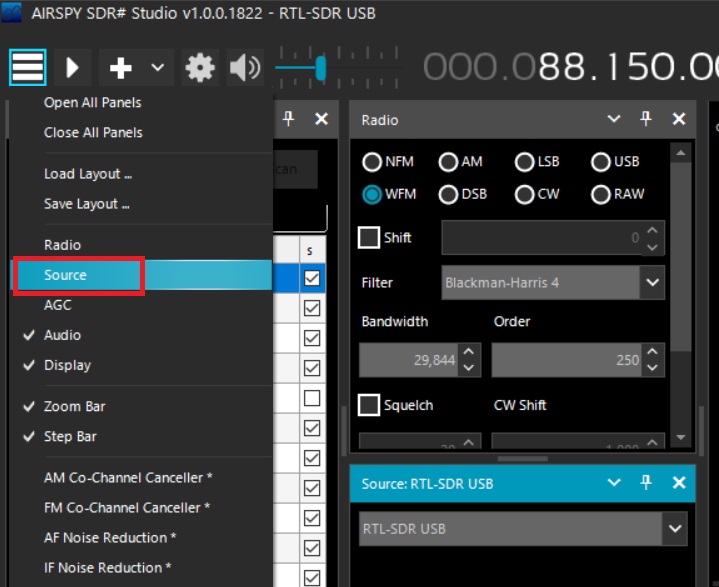Decrease Shift value with down arrow

(653, 247)
